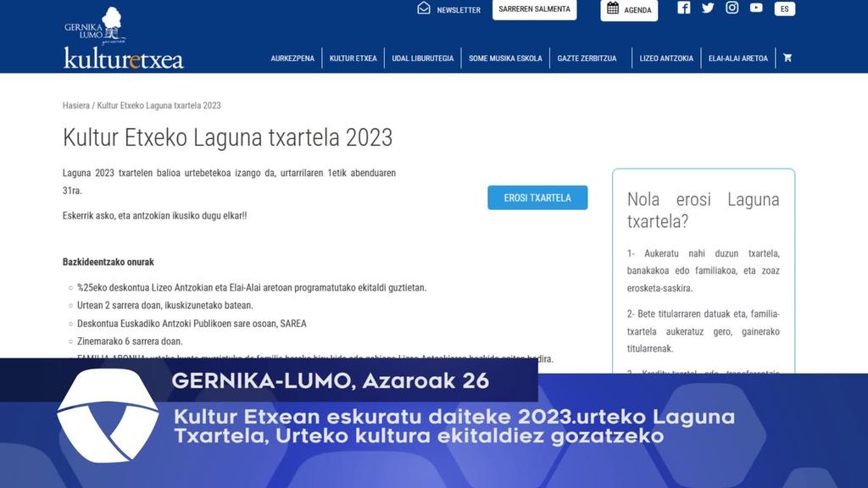The image size is (868, 488).
Task: Select the %25eko deskontua list item
Action: click(x=252, y=288)
